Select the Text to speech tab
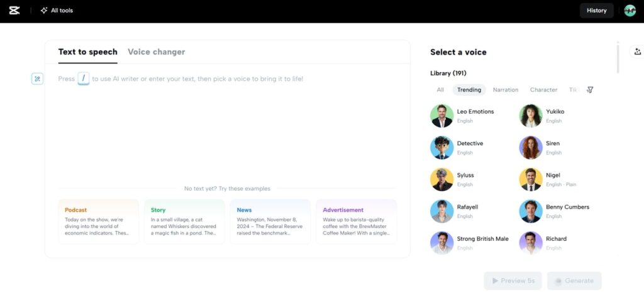Viewport: 644px width, 301px height. [x=88, y=52]
